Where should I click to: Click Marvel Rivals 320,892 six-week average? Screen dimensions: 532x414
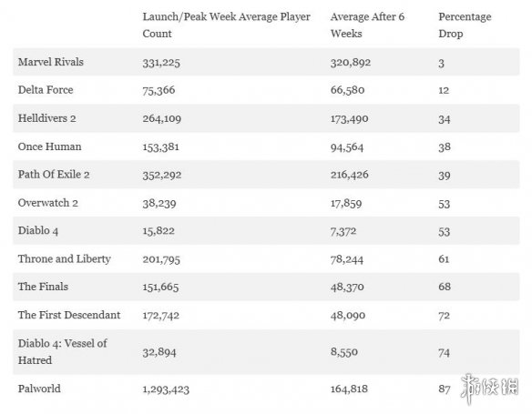[351, 63]
